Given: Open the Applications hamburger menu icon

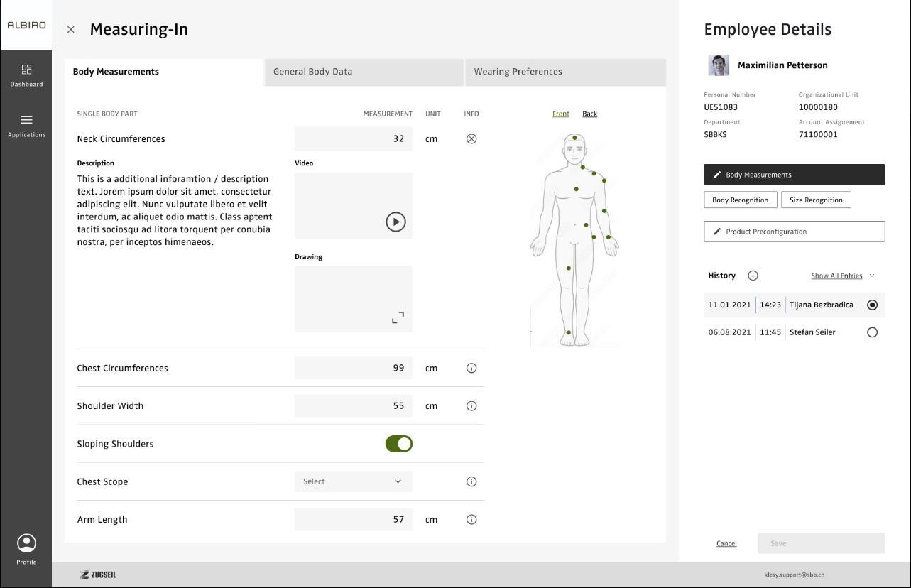Looking at the screenshot, I should click(x=26, y=120).
